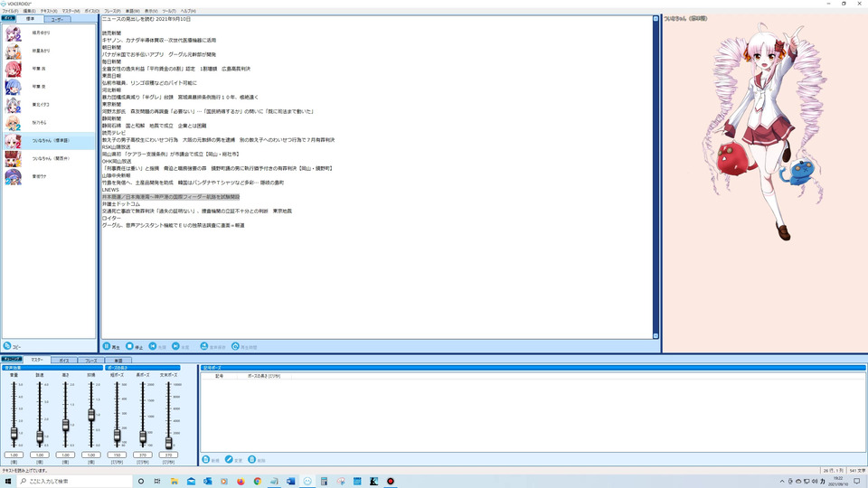
Task: Open the ヘルプ(H) menu
Action: pos(188,11)
